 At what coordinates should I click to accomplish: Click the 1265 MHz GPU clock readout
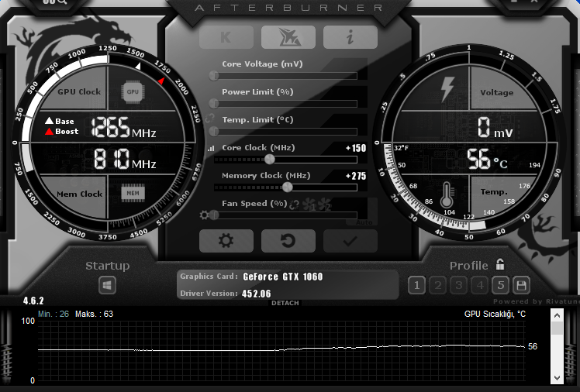[123, 128]
